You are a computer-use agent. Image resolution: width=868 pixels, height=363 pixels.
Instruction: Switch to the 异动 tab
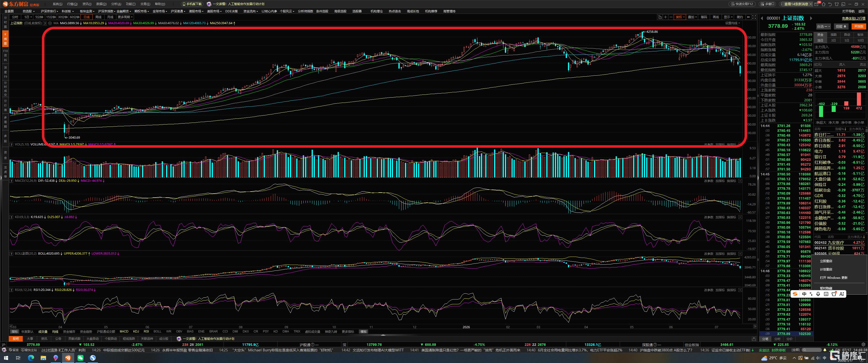[x=847, y=35]
